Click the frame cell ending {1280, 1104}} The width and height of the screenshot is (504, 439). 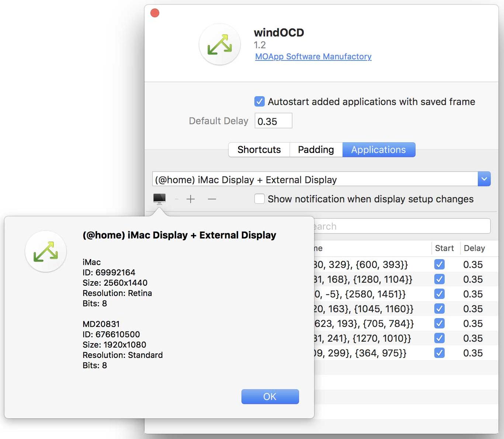[x=363, y=279]
